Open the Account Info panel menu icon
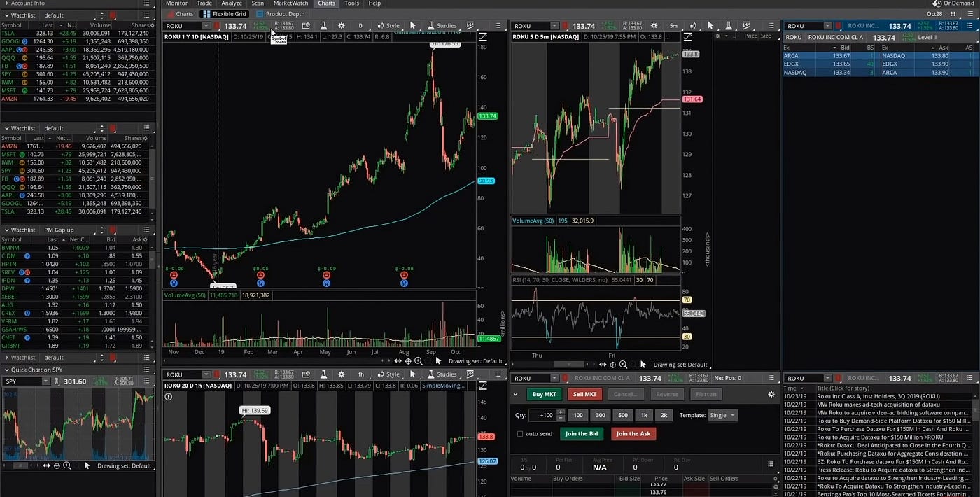The height and width of the screenshot is (497, 980). (x=146, y=3)
